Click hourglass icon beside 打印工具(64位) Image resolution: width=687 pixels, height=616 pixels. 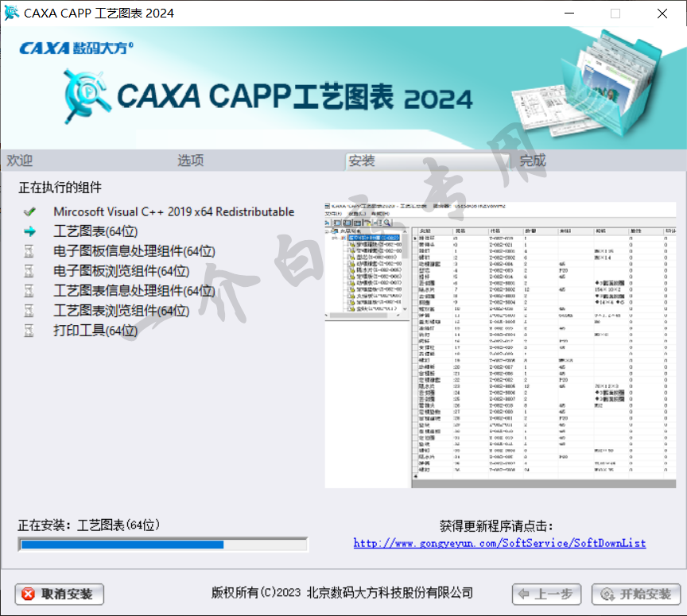[x=29, y=331]
